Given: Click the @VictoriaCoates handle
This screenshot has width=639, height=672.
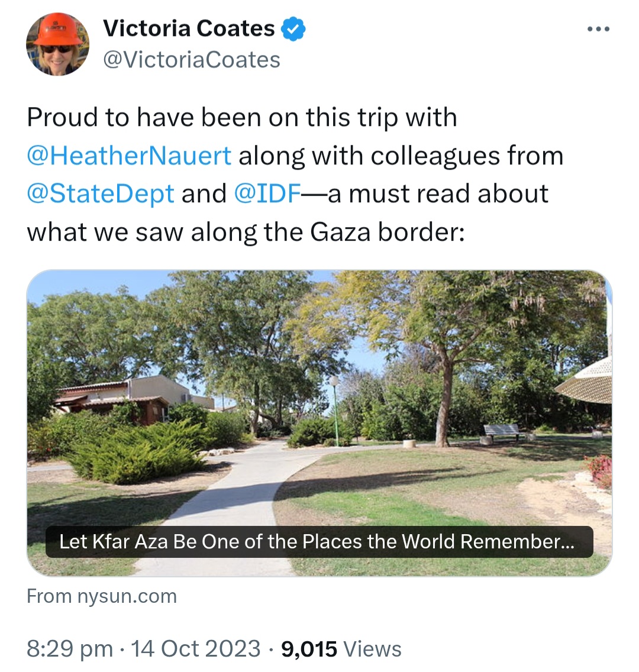Looking at the screenshot, I should click(192, 60).
